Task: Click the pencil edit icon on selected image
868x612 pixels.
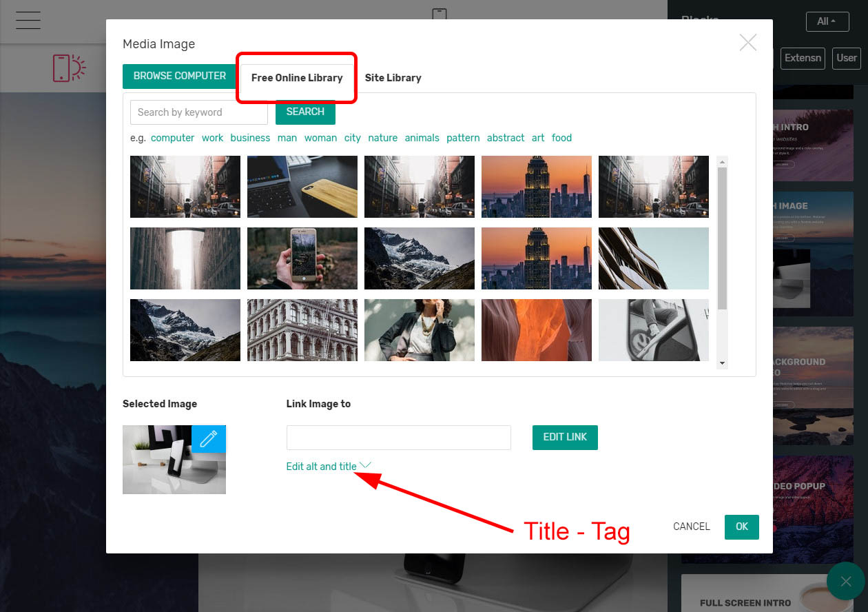Action: pyautogui.click(x=209, y=439)
